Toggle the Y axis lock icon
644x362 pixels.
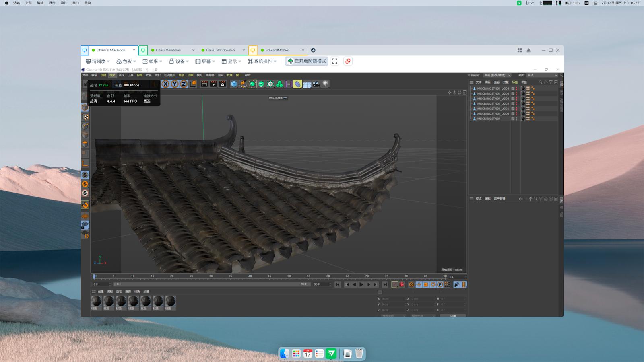pos(175,84)
